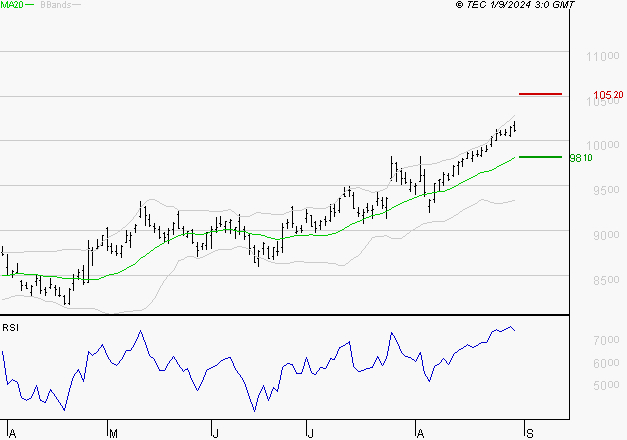Click the S month label on time axis
Screen dimensions: 627x440
pyautogui.click(x=530, y=434)
